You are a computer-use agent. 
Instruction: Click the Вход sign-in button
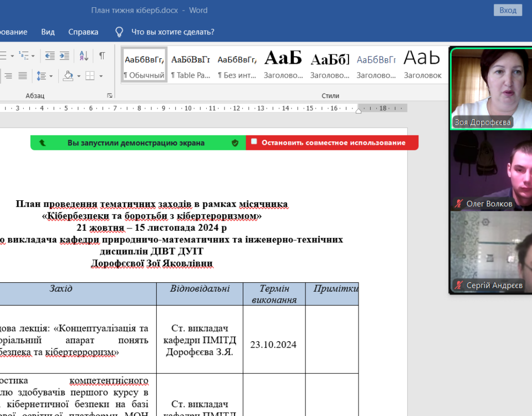(508, 10)
